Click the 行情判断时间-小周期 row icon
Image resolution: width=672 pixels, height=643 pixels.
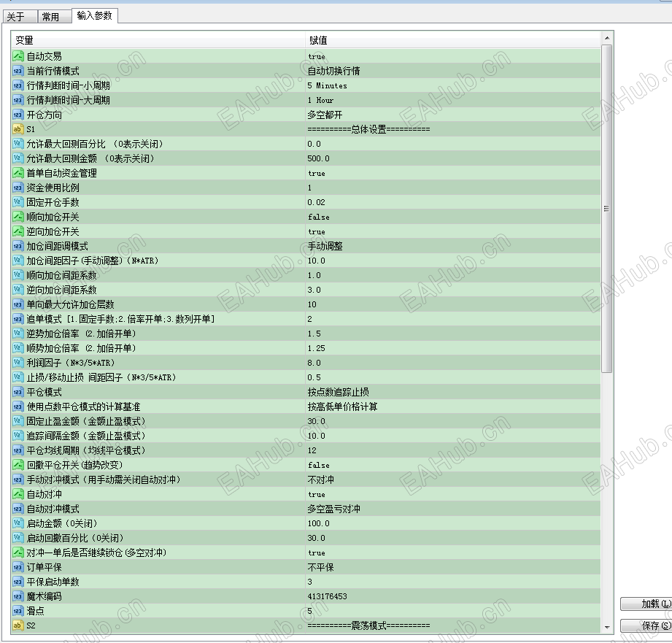point(18,85)
